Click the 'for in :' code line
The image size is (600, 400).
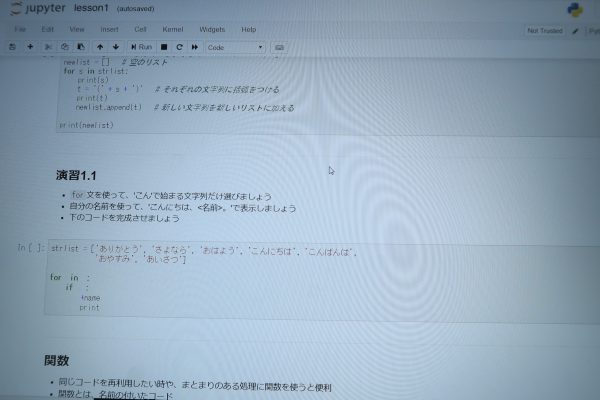coord(70,277)
